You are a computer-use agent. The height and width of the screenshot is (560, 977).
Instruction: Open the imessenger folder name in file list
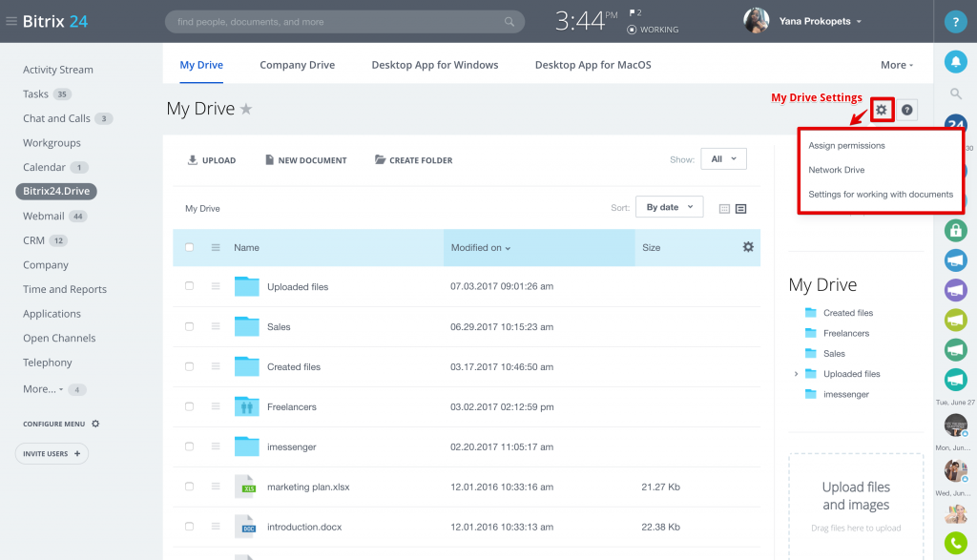[292, 446]
